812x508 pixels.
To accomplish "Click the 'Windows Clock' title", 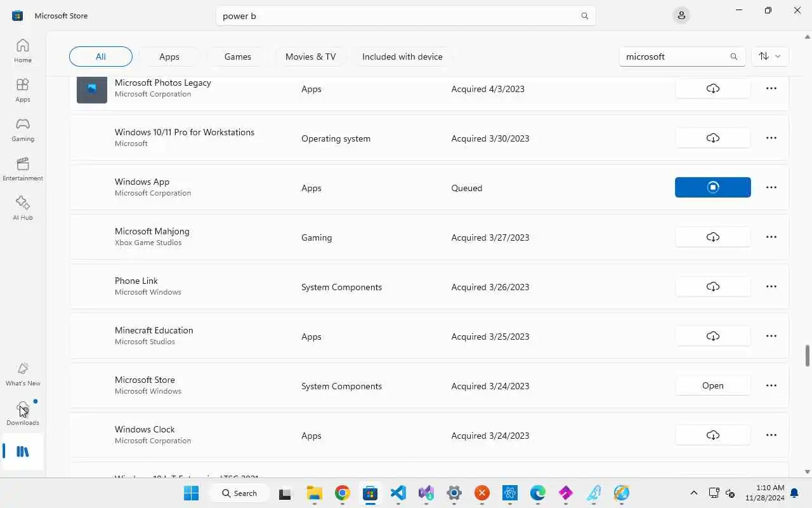I will pos(145,429).
